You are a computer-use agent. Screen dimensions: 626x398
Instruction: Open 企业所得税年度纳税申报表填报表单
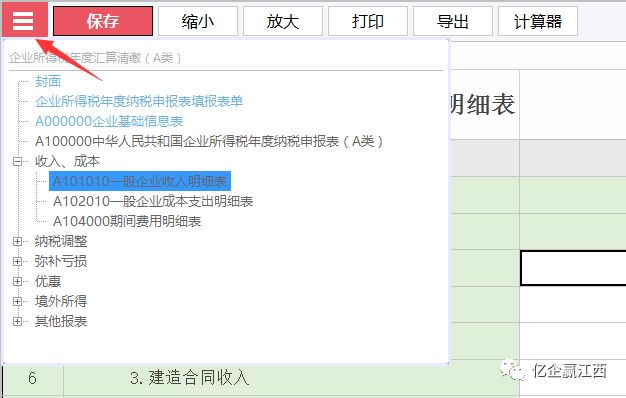139,101
